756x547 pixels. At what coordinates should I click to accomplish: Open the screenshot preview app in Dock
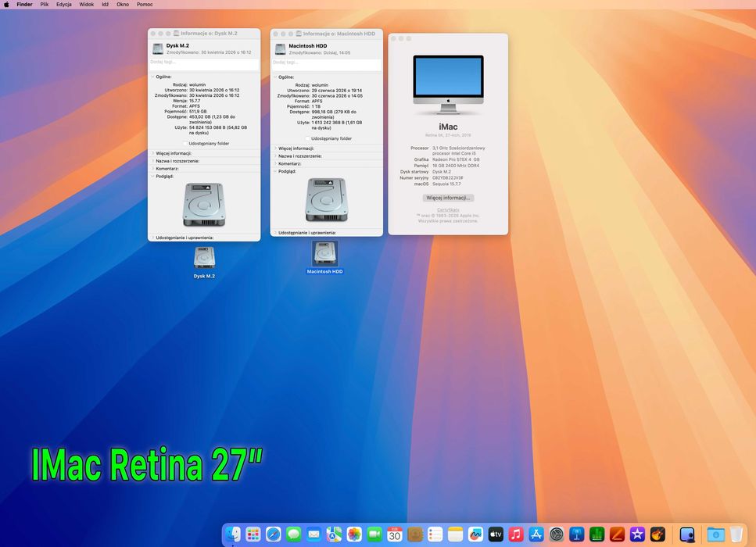click(x=687, y=534)
